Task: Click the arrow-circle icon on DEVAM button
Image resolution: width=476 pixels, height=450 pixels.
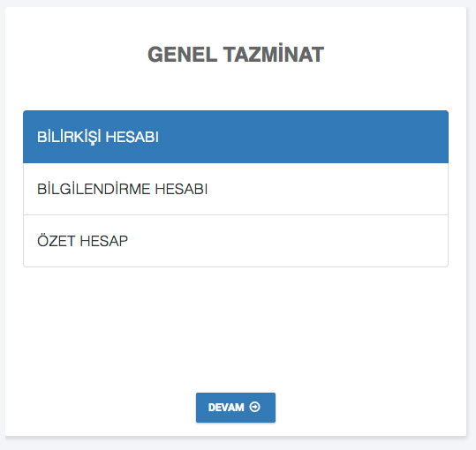Action: [254, 407]
